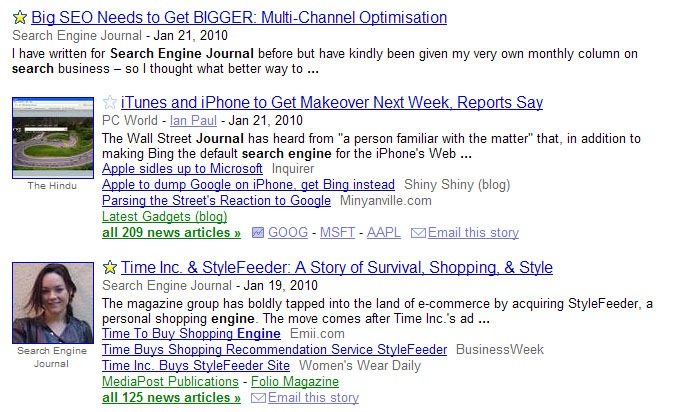Click Inquirer source name
682x412 pixels.
point(293,168)
